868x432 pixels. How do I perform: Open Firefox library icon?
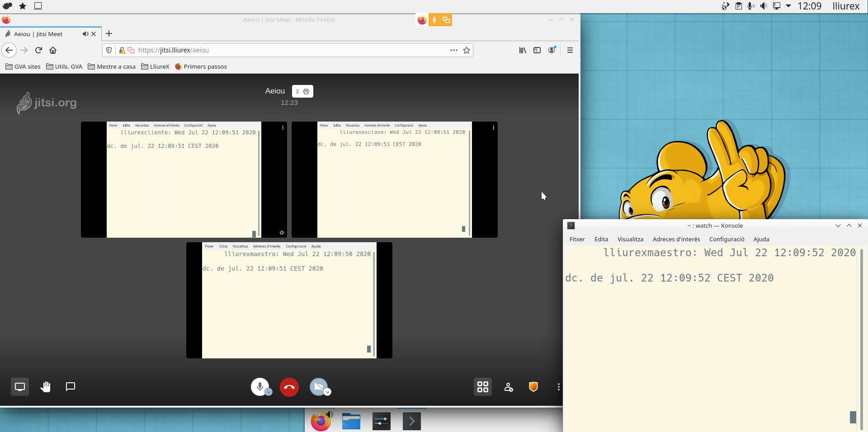coord(523,50)
